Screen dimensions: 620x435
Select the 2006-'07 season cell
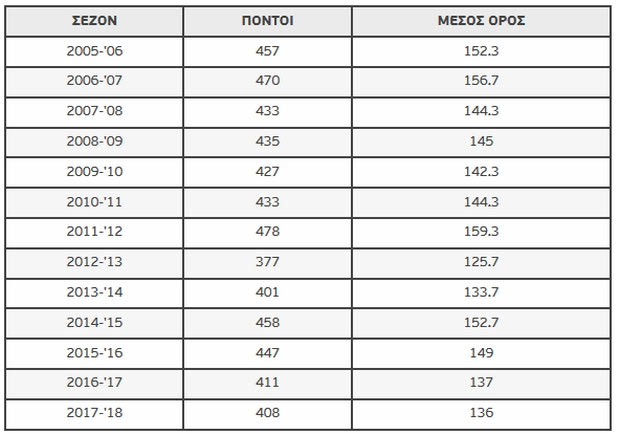click(94, 82)
